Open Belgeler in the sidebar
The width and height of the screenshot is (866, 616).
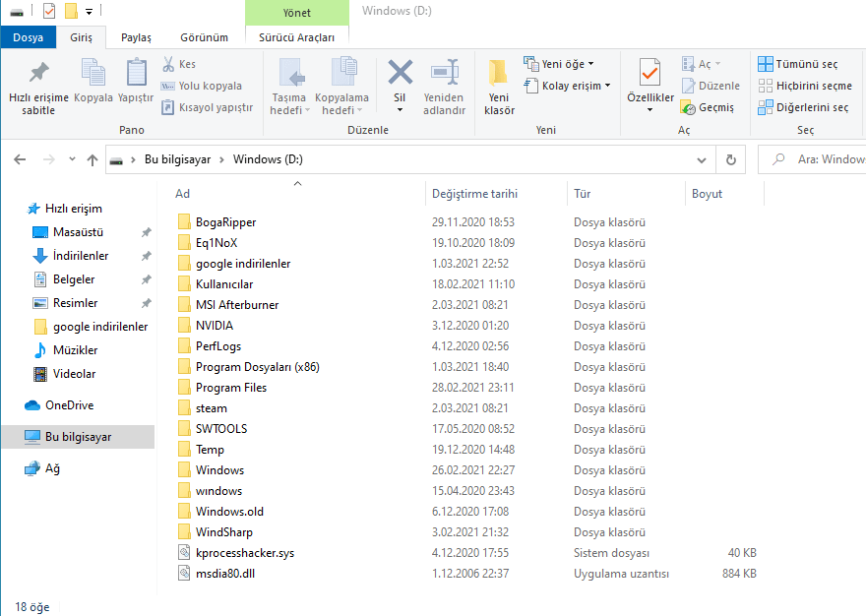74,279
